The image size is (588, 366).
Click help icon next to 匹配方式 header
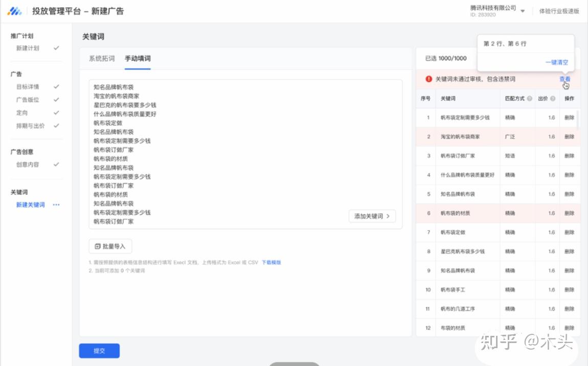(x=529, y=99)
